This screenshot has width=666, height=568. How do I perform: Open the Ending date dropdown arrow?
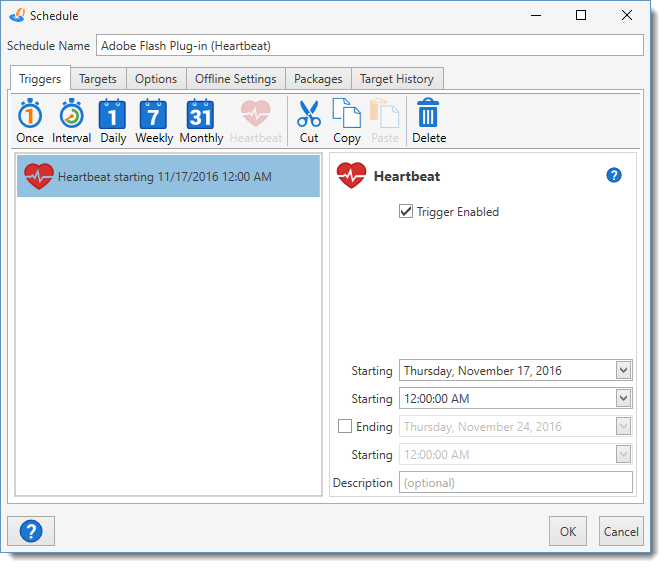click(623, 426)
